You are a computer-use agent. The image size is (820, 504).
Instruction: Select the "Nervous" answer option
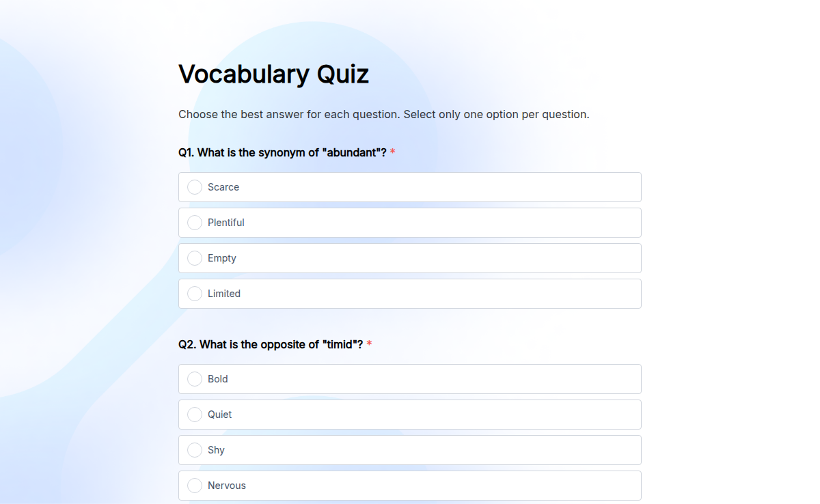[410, 486]
